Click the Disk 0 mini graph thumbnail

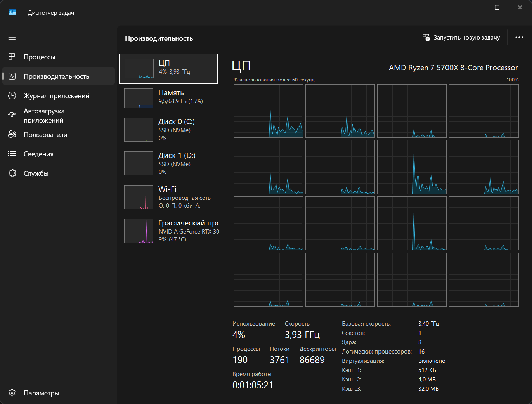[x=139, y=130]
